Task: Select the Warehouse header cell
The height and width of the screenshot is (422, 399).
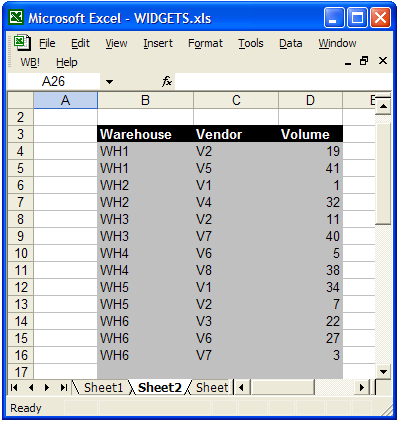Action: 145,134
